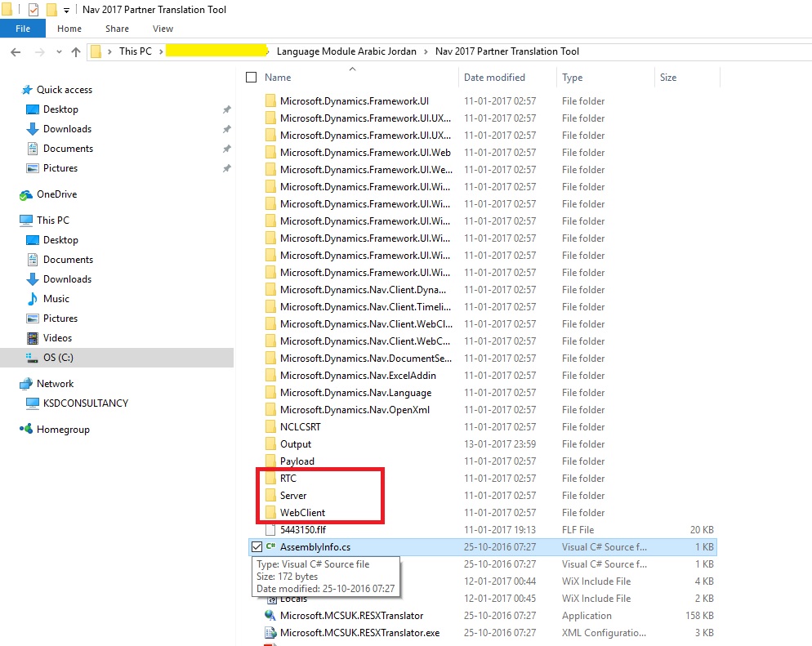Navigate to Language Module Arabic Jordan breadcrumb
This screenshot has height=646, width=812.
[x=346, y=51]
